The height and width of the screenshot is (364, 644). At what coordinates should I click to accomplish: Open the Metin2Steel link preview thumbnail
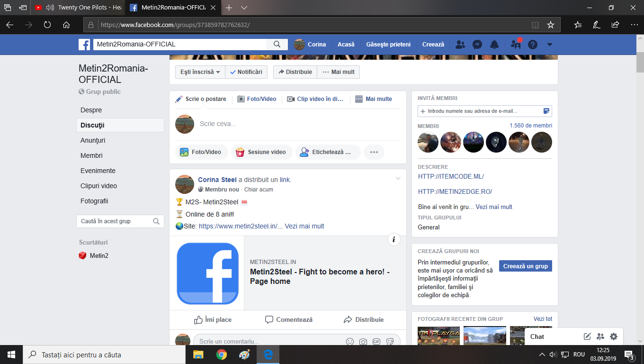click(x=207, y=273)
